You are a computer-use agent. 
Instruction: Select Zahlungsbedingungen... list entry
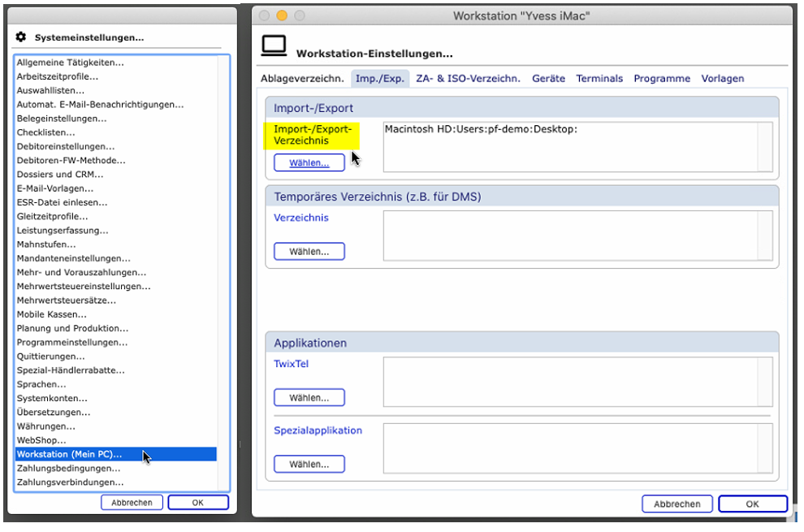69,469
